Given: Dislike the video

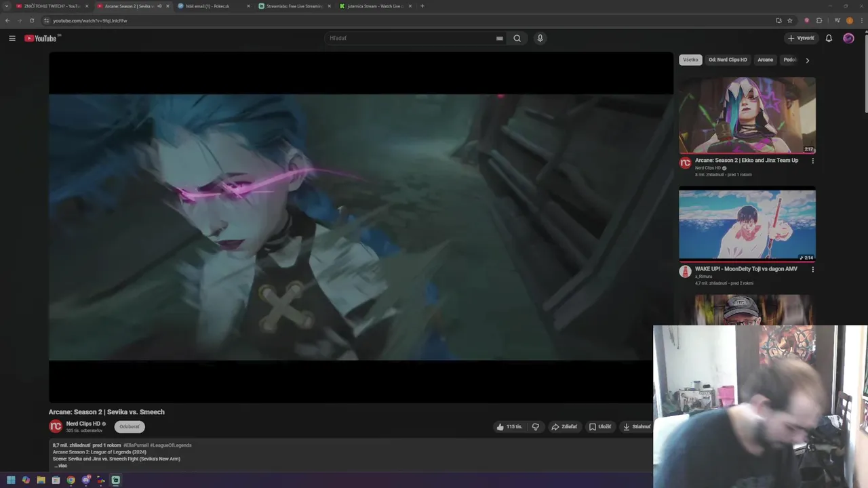Looking at the screenshot, I should coord(535,426).
